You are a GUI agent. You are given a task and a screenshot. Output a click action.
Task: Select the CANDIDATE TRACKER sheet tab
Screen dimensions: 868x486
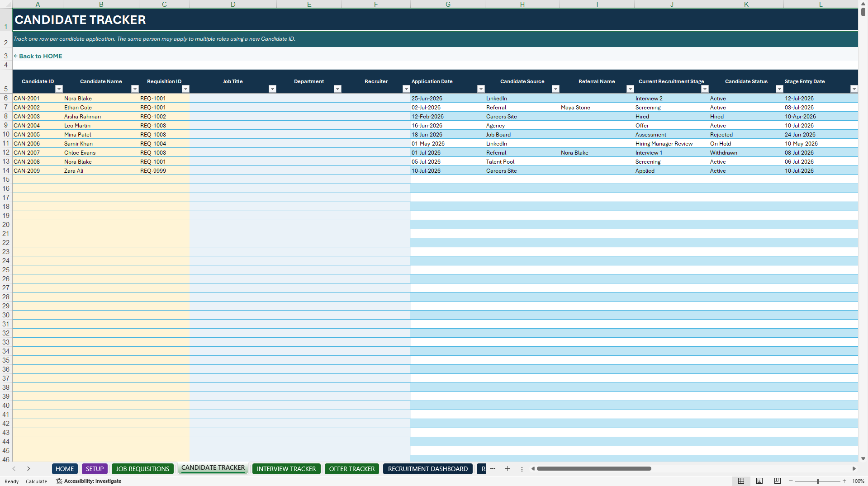(x=213, y=468)
